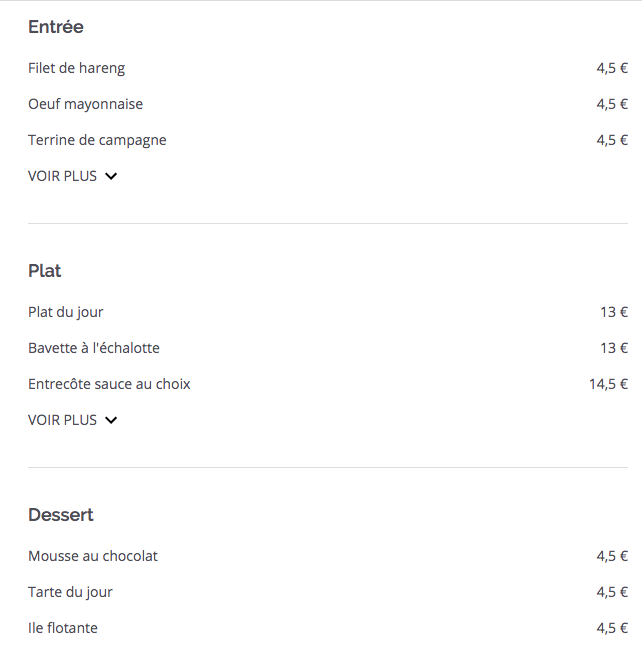Click the Dessert section heading

[x=61, y=515]
